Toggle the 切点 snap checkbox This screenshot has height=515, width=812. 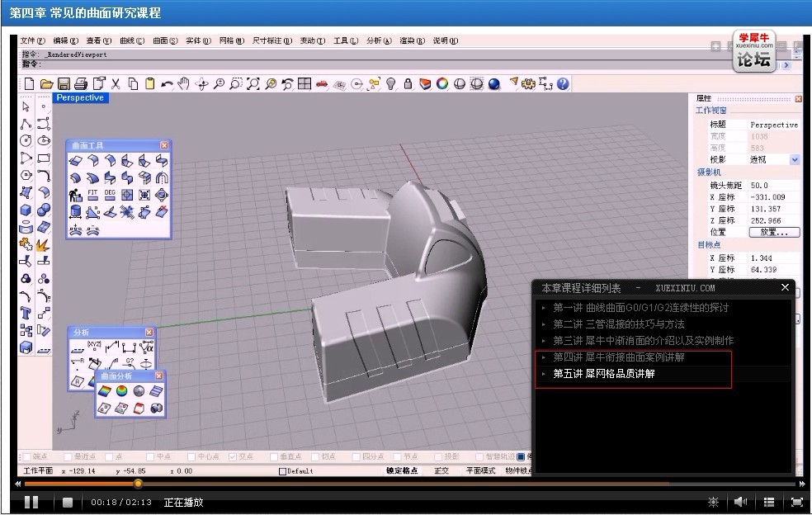[315, 457]
